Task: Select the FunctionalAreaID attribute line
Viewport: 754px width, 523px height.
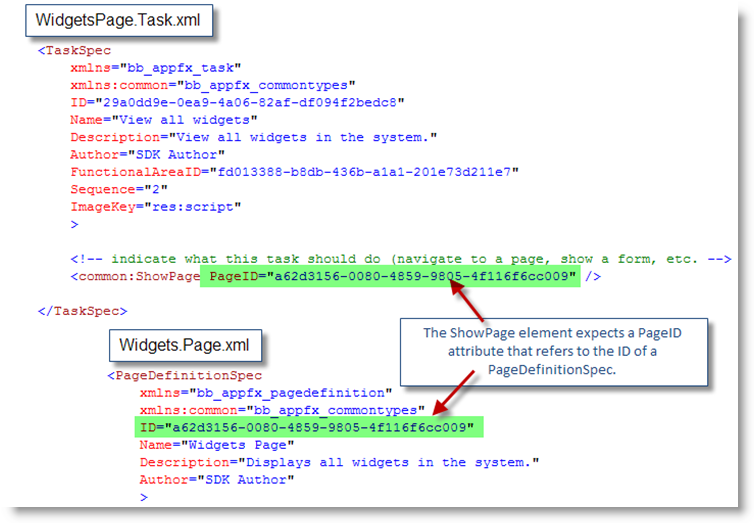Action: pyautogui.click(x=294, y=172)
